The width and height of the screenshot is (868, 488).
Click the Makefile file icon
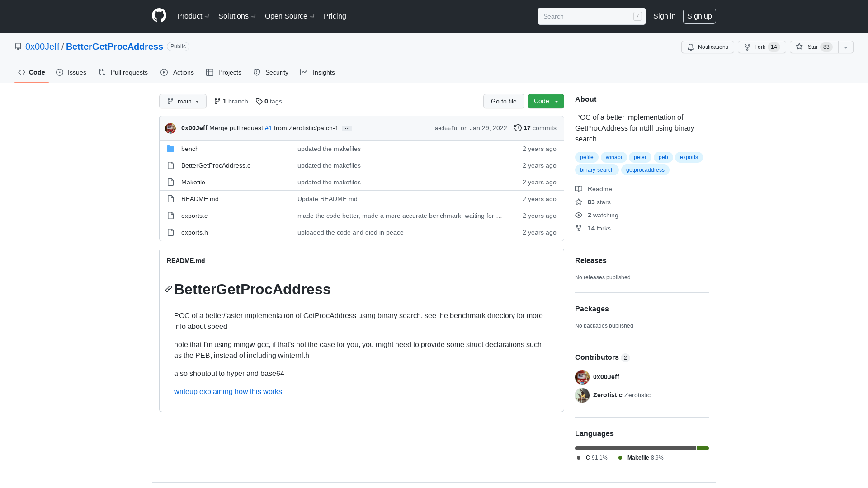click(x=170, y=182)
